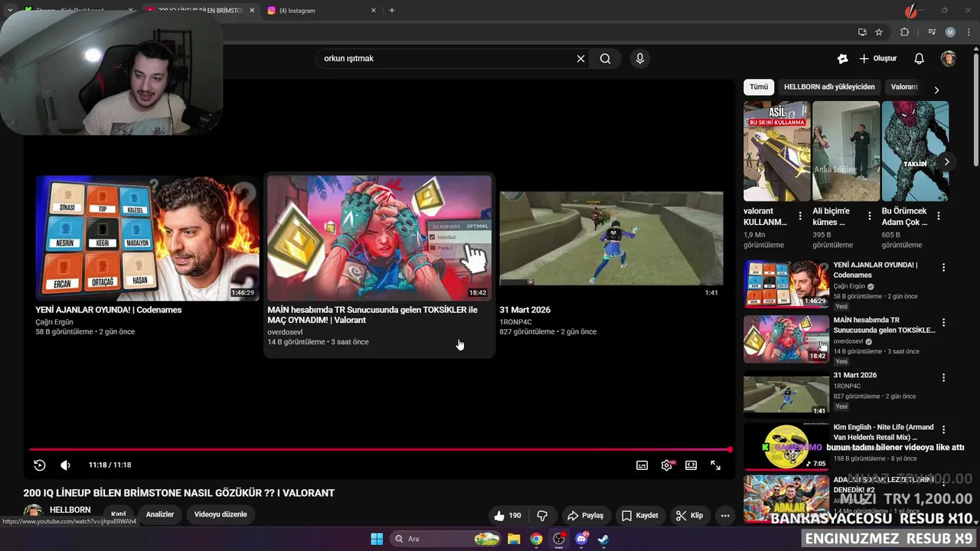Open the Chrome profile M avatar
Image resolution: width=980 pixels, height=551 pixels.
(950, 32)
